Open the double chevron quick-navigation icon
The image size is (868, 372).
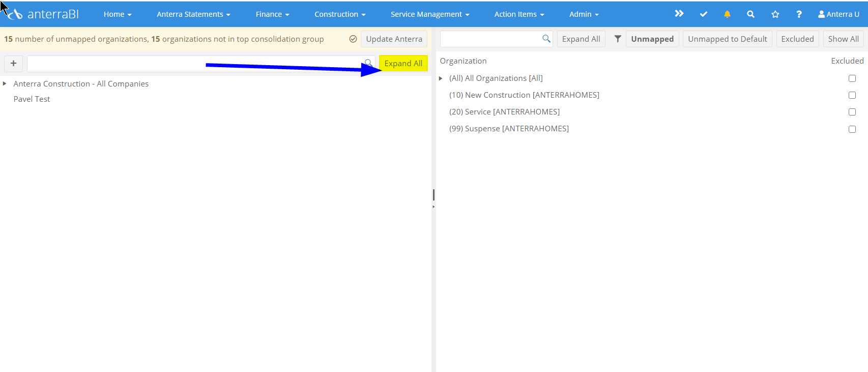tap(679, 14)
